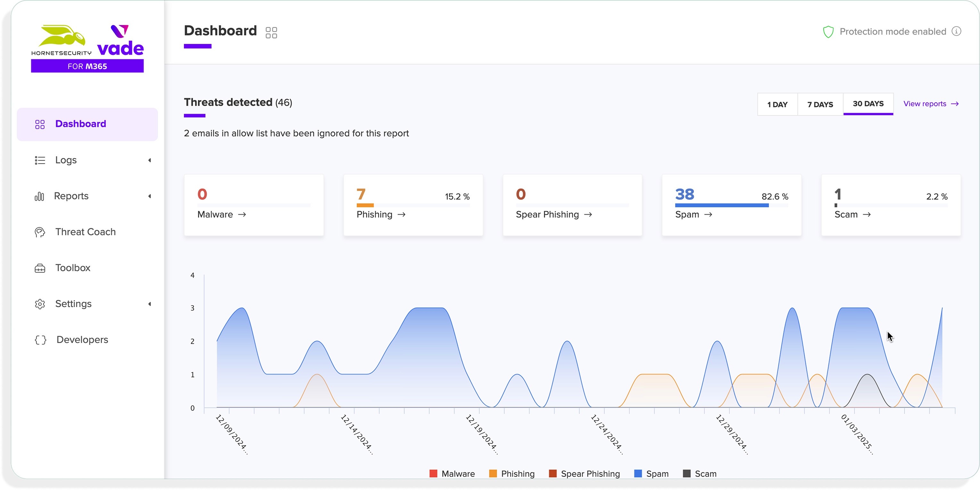Click the 12/29/2024 chart axis label

pyautogui.click(x=732, y=435)
